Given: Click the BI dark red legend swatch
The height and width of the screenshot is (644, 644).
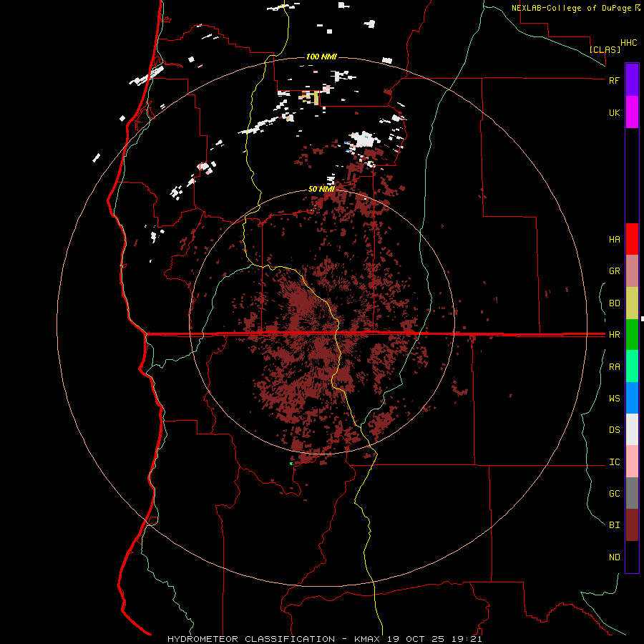Looking at the screenshot, I should click(632, 525).
